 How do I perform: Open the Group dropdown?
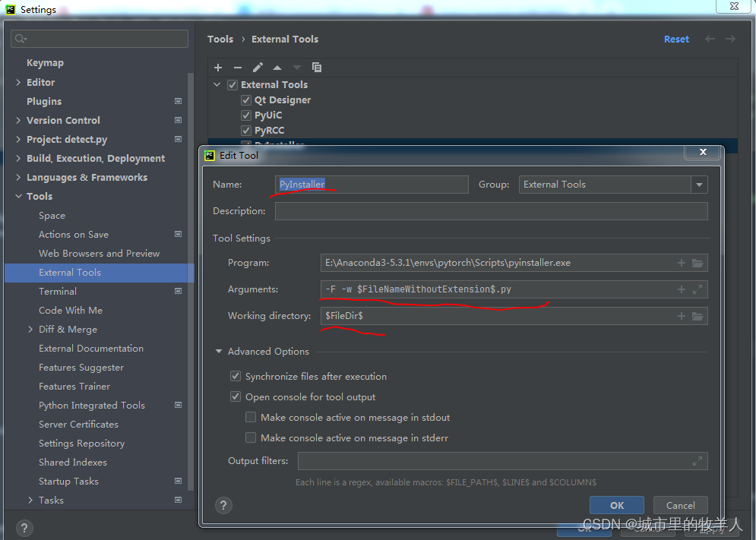[699, 185]
